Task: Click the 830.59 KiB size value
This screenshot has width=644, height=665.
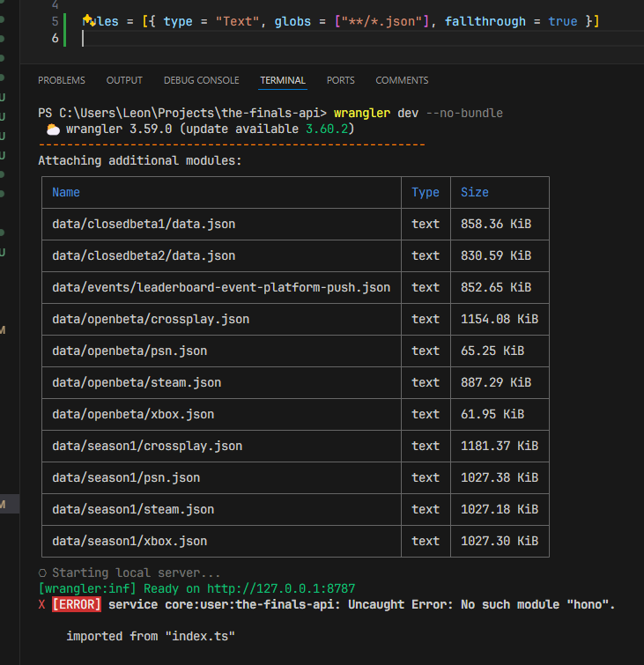Action: click(x=496, y=255)
